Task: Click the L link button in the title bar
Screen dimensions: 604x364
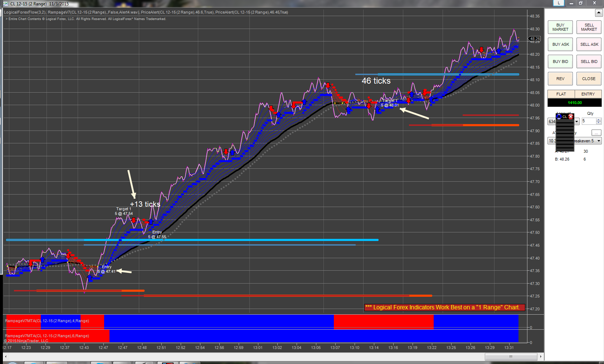Action: [559, 3]
